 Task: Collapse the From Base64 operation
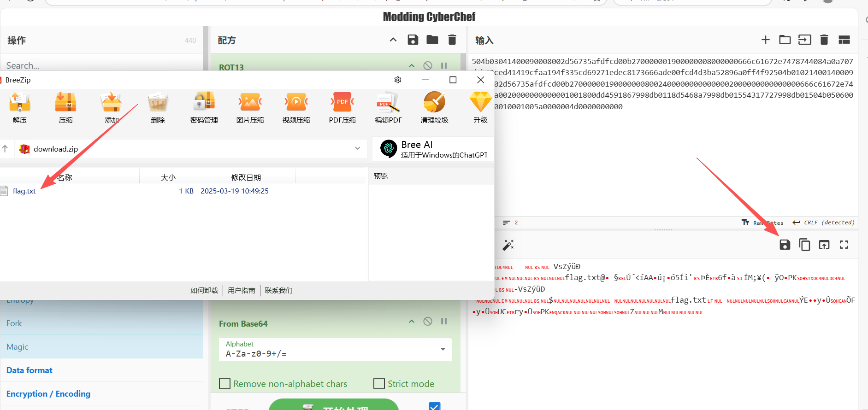[x=412, y=321]
